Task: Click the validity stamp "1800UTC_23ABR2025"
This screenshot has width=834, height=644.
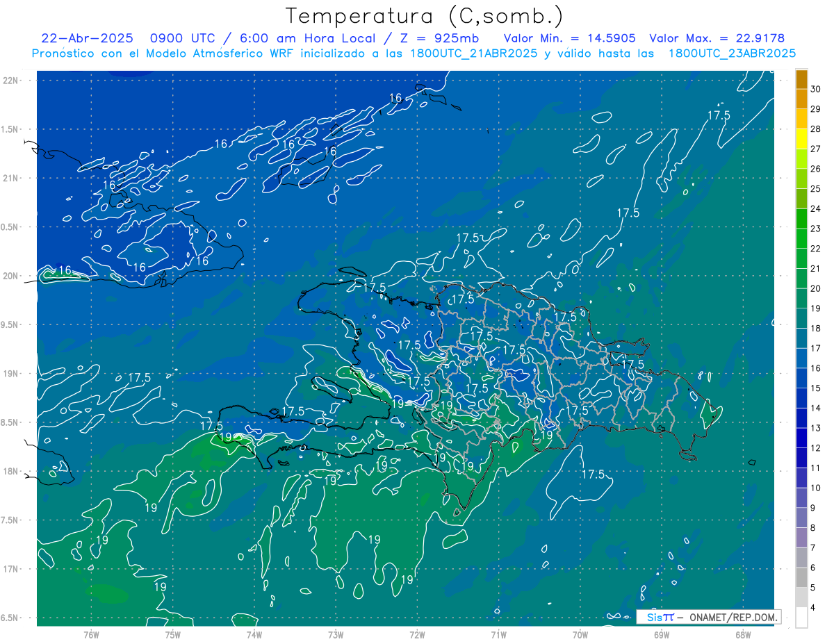Action: [732, 53]
